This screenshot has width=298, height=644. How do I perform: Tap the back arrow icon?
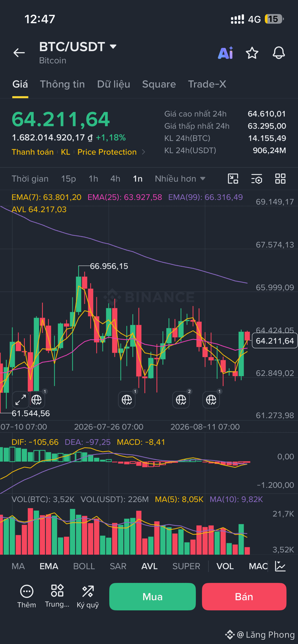[x=19, y=53]
